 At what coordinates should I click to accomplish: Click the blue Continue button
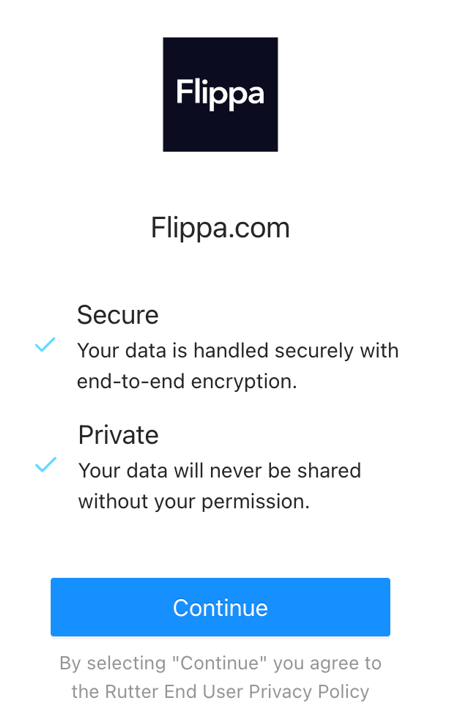click(x=220, y=607)
